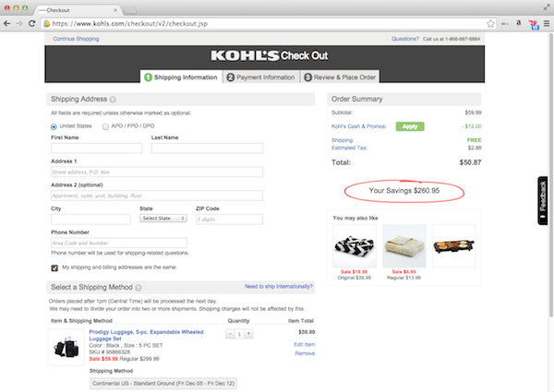Open the griddle product thumbnail
Screen dimensions: 554x392
pos(454,246)
